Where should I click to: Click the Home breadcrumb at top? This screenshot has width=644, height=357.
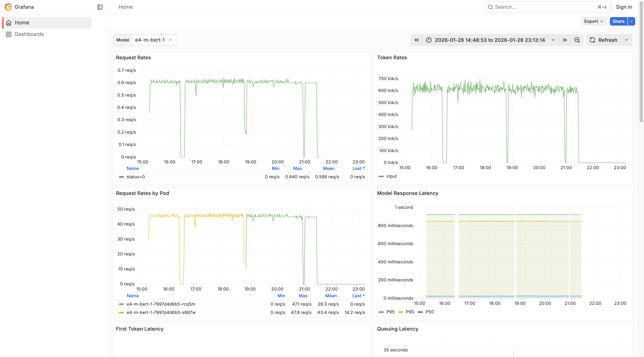[125, 7]
